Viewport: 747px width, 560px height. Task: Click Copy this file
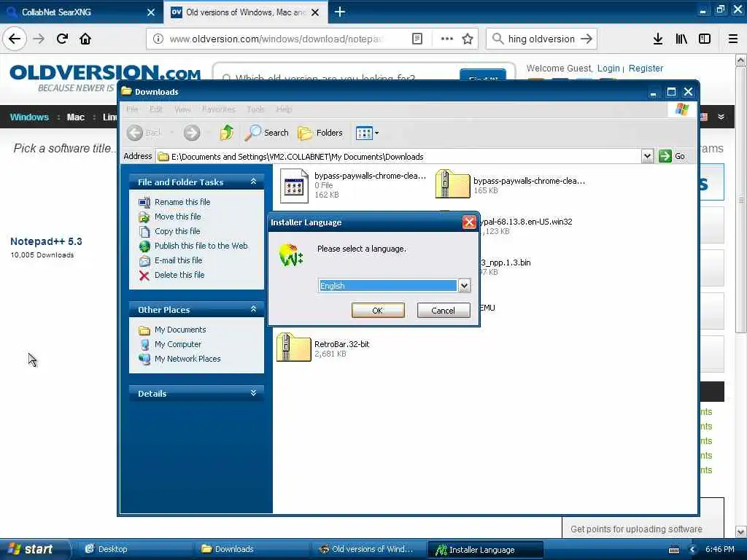coord(177,231)
